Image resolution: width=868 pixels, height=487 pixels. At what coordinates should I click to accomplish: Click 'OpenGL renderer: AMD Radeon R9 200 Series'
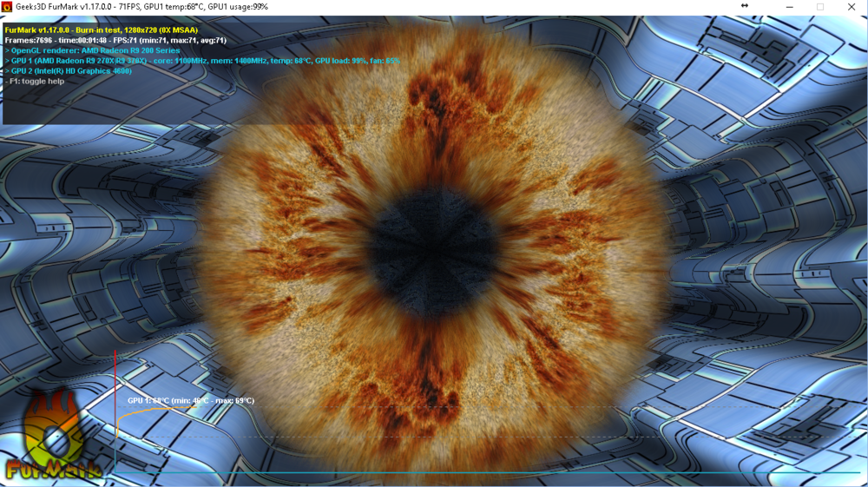pyautogui.click(x=93, y=50)
